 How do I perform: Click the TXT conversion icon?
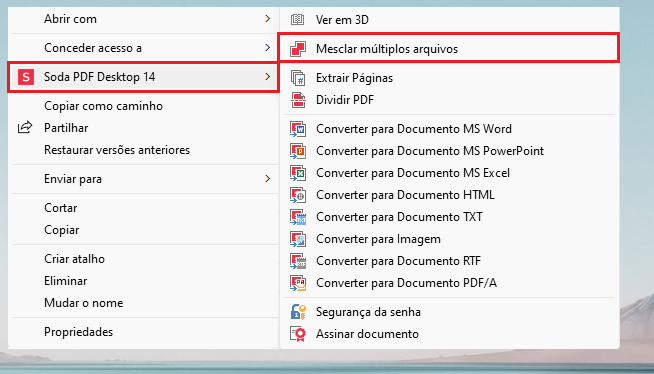[298, 217]
